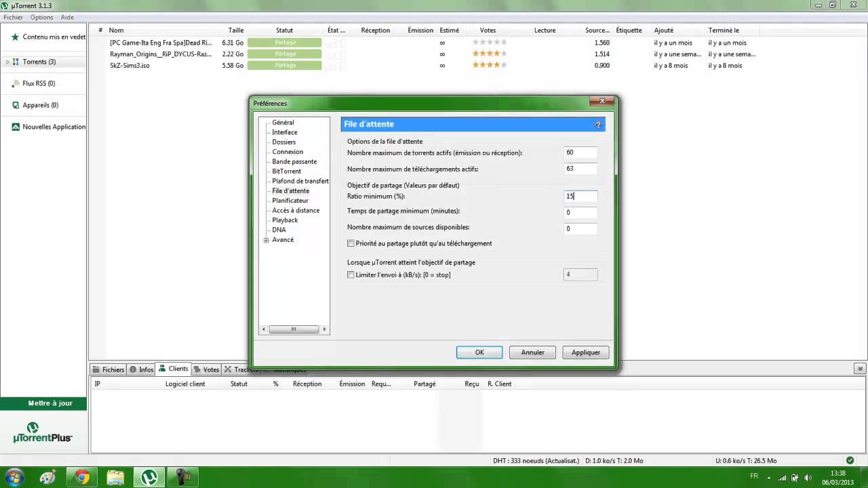
Task: Open Windows Explorer from the taskbar
Action: (x=116, y=477)
